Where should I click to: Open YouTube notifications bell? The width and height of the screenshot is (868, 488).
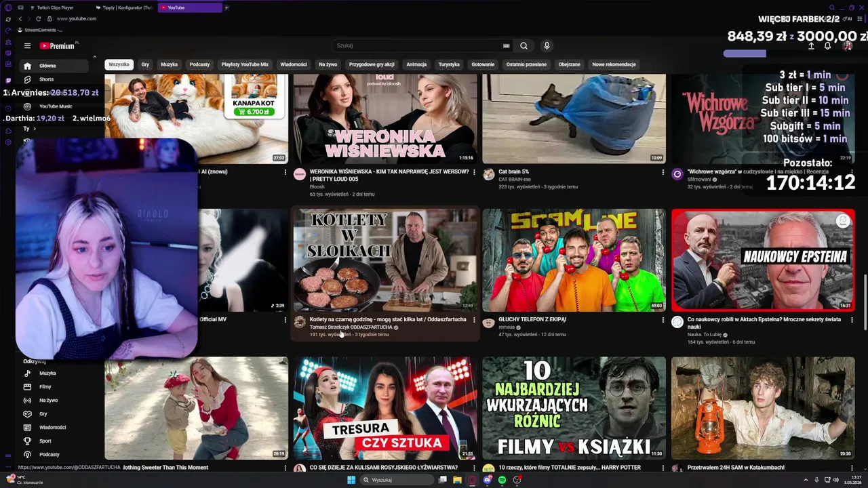coord(827,46)
